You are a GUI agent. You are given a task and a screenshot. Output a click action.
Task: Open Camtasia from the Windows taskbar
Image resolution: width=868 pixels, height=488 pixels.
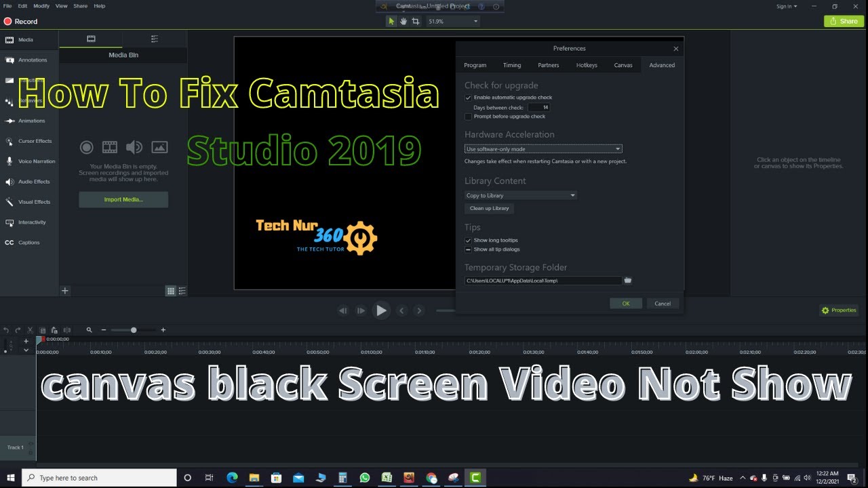pos(475,478)
